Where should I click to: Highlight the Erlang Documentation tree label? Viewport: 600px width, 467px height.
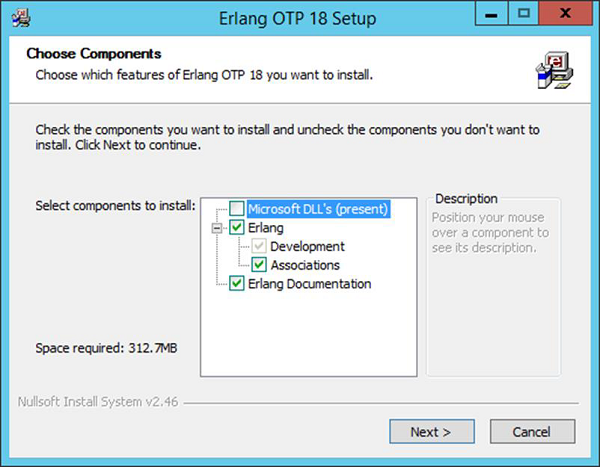(310, 284)
